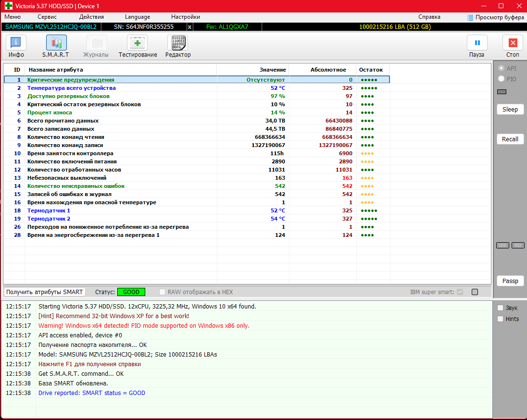Screen dimensions: 527x420
Task: Click the Sleep button
Action: click(x=510, y=109)
